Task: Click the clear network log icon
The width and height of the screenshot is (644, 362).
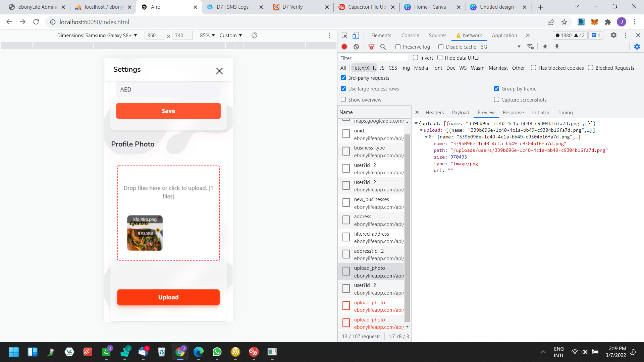Action: (x=356, y=47)
